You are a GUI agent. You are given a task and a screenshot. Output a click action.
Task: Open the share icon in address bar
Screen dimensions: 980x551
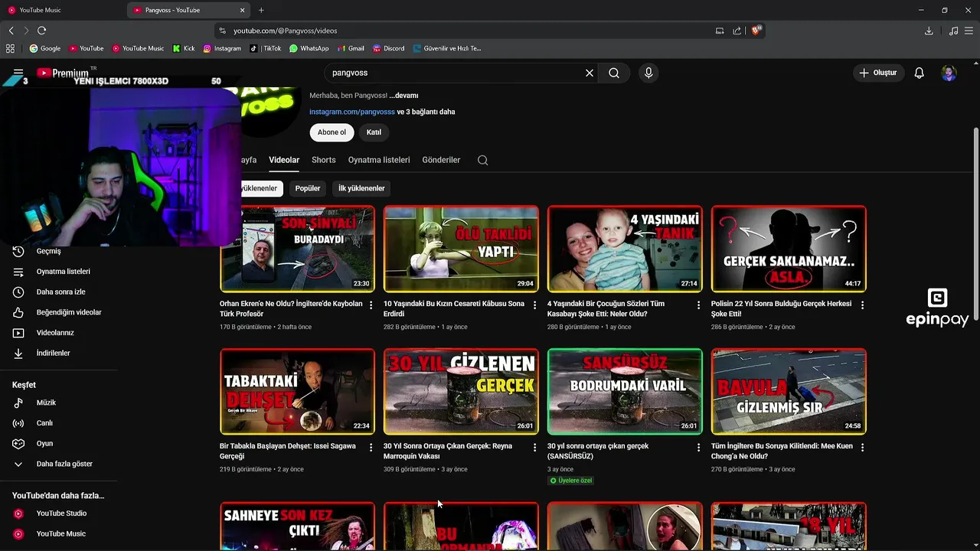coord(737,31)
